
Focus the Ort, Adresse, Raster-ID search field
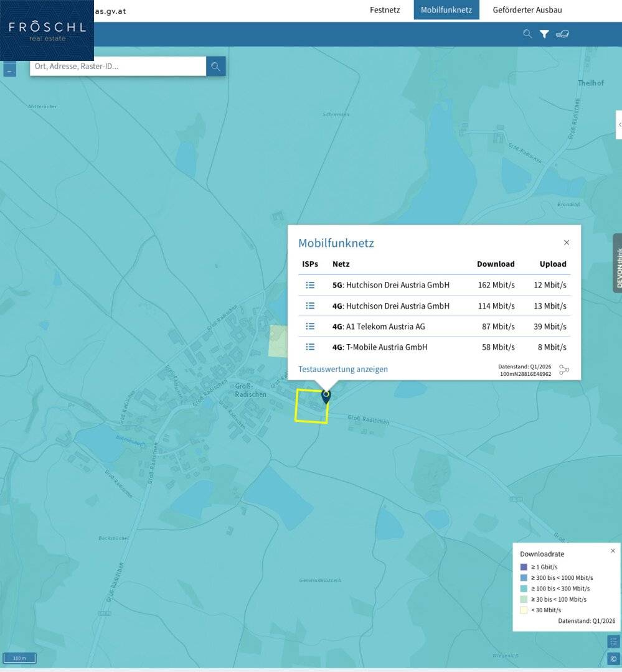(118, 67)
